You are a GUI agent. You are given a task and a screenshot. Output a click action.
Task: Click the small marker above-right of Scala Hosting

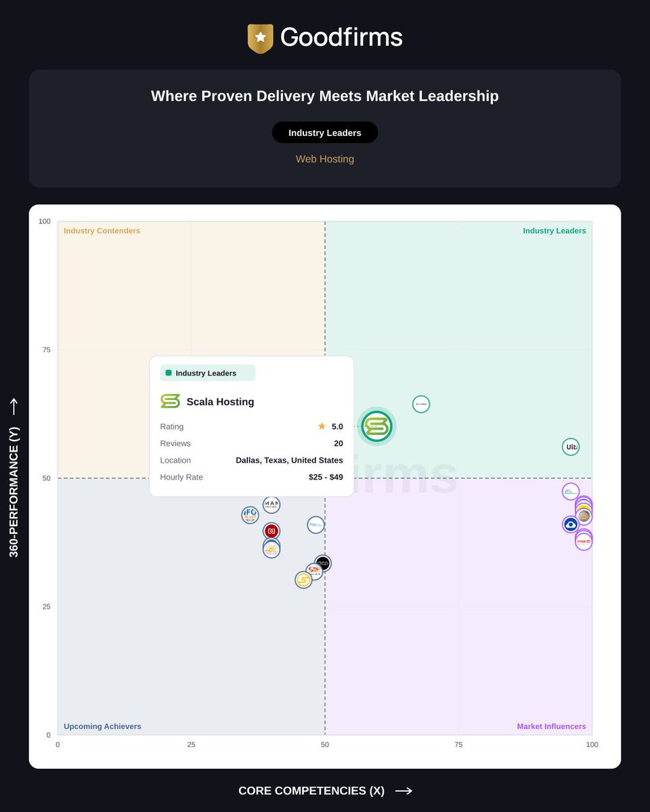[x=421, y=404]
